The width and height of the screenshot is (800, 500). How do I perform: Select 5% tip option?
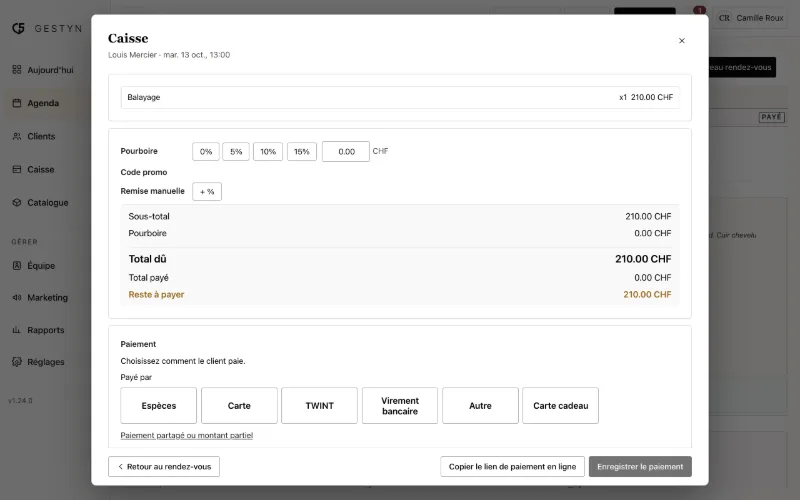tap(236, 152)
